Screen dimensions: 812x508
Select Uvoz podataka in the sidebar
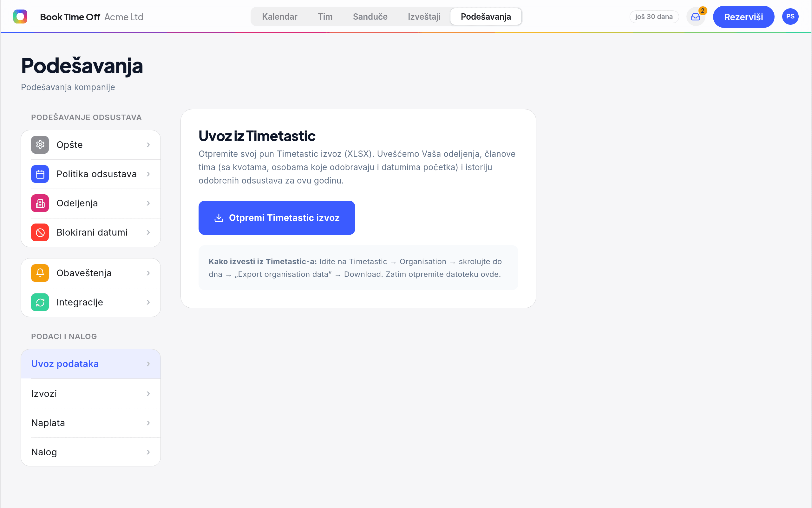click(x=91, y=364)
